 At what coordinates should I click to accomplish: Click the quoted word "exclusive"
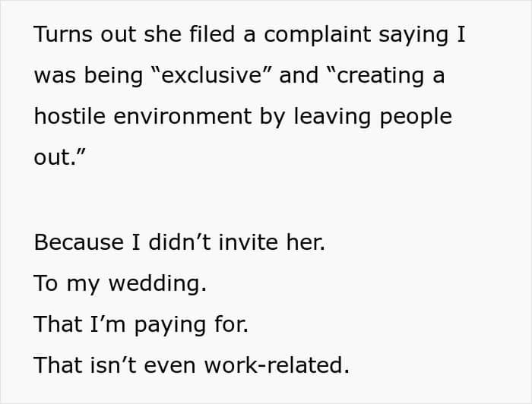212,75
